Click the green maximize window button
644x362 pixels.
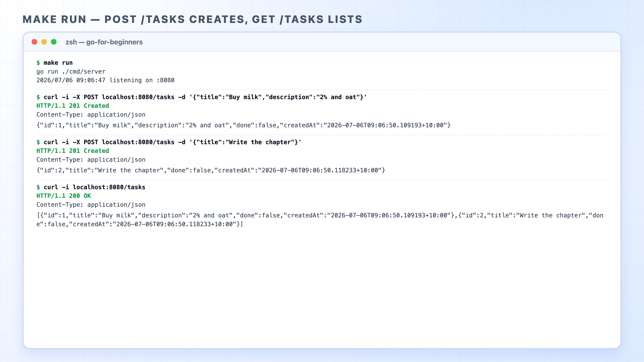click(54, 42)
